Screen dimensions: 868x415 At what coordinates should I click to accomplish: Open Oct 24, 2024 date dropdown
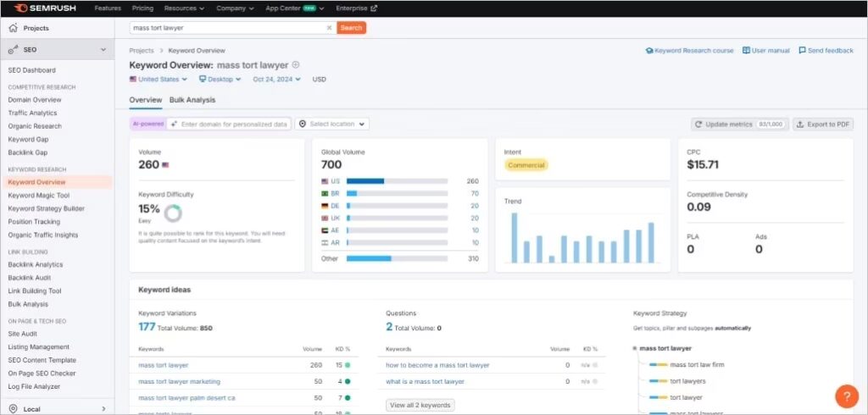tap(277, 79)
